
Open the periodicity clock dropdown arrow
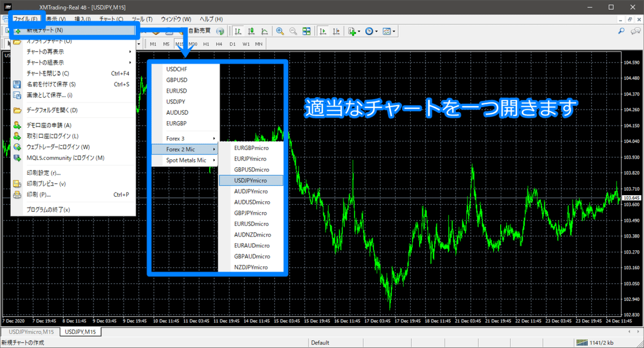(x=376, y=31)
